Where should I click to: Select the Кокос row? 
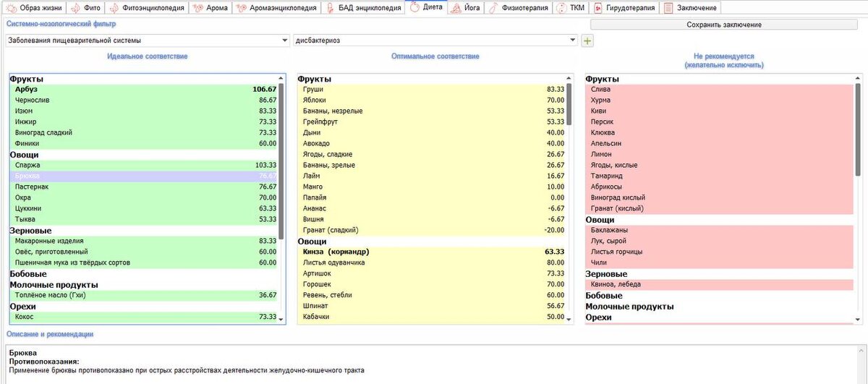(x=144, y=317)
